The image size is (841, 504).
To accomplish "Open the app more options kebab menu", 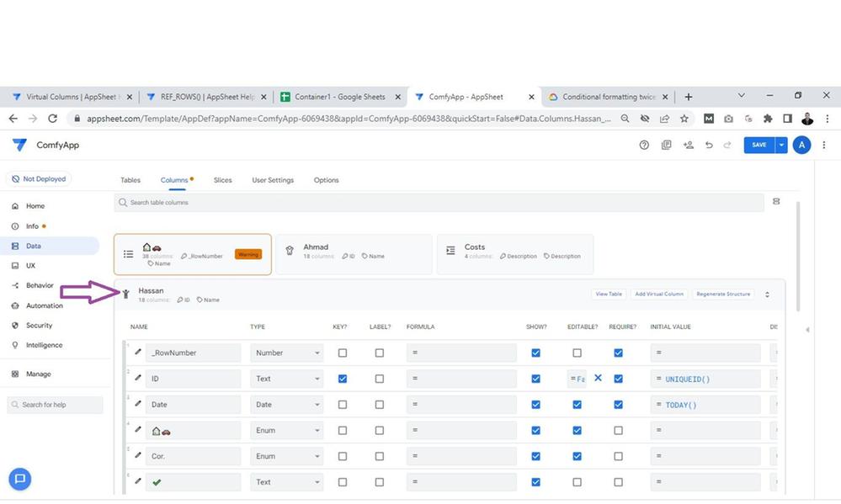I will (x=824, y=145).
